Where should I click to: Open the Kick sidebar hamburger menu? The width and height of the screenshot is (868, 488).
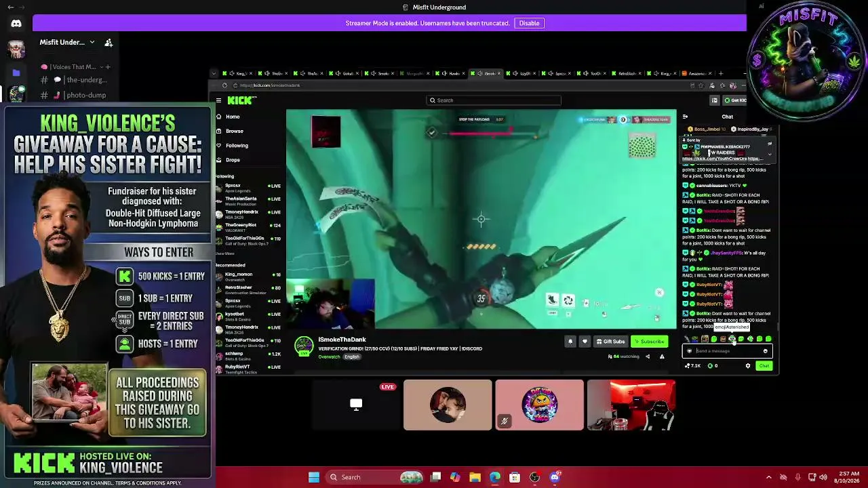click(218, 100)
